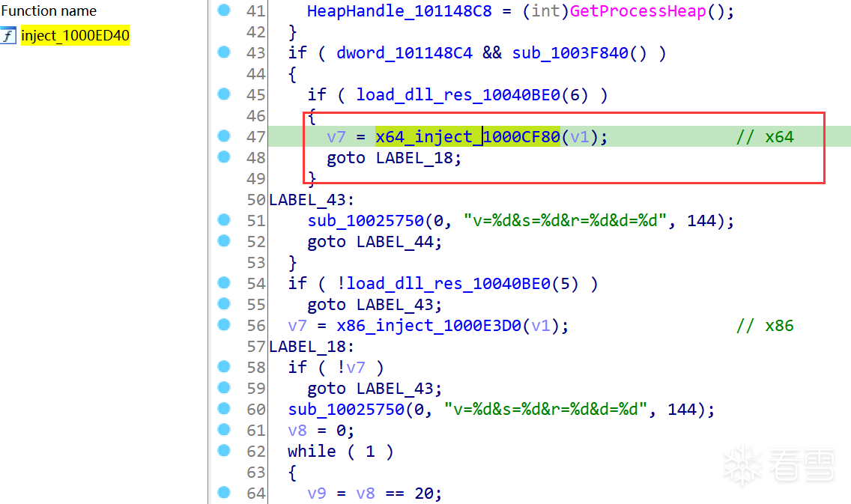This screenshot has height=504, width=851.
Task: Set breakpoint marker on line 64
Action: tap(223, 493)
